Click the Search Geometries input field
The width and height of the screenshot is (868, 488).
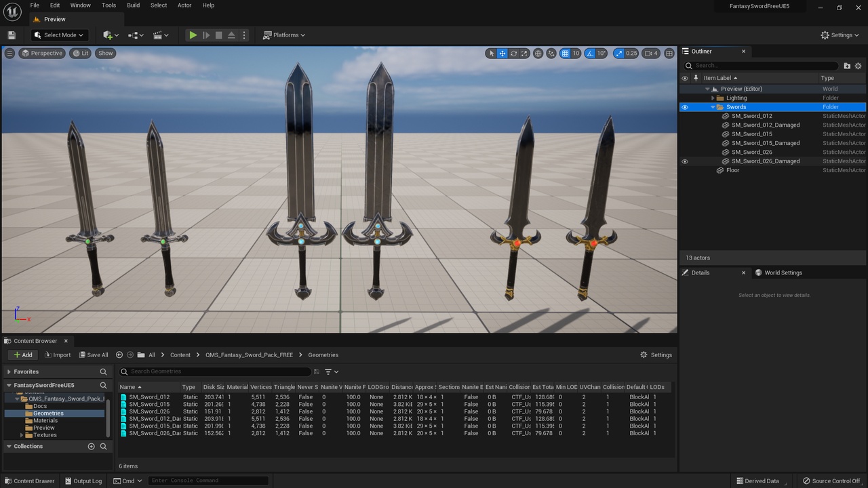[x=217, y=371]
